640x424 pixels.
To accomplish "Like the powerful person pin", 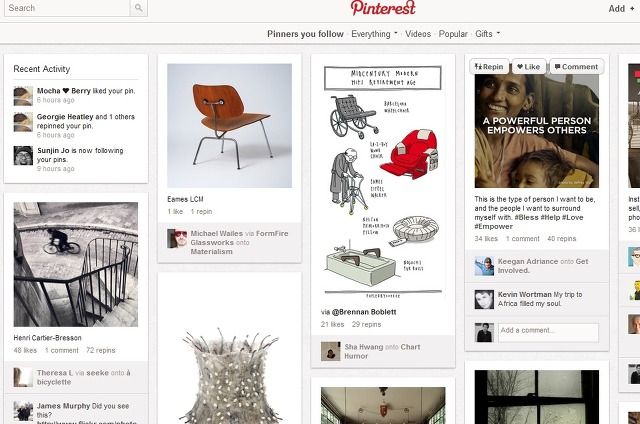I will click(529, 67).
